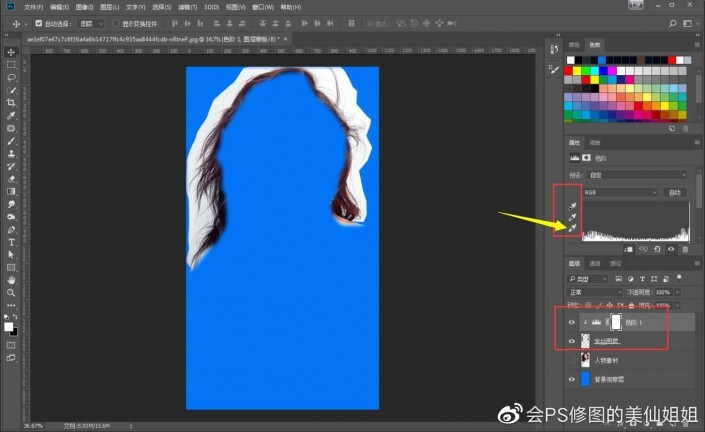Pick the red swatch in Swatches panel
Viewport: 705px width, 432px height.
click(x=570, y=71)
